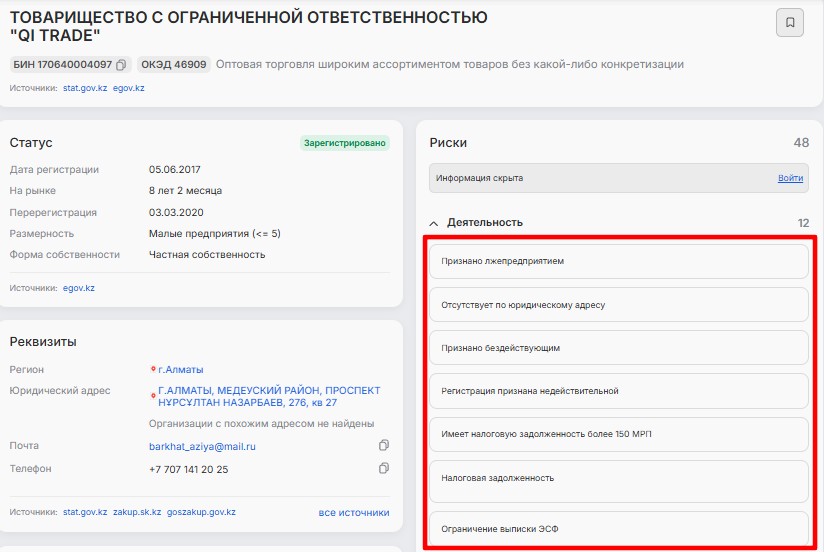Copy the BIN 170640004097 number

pos(121,65)
